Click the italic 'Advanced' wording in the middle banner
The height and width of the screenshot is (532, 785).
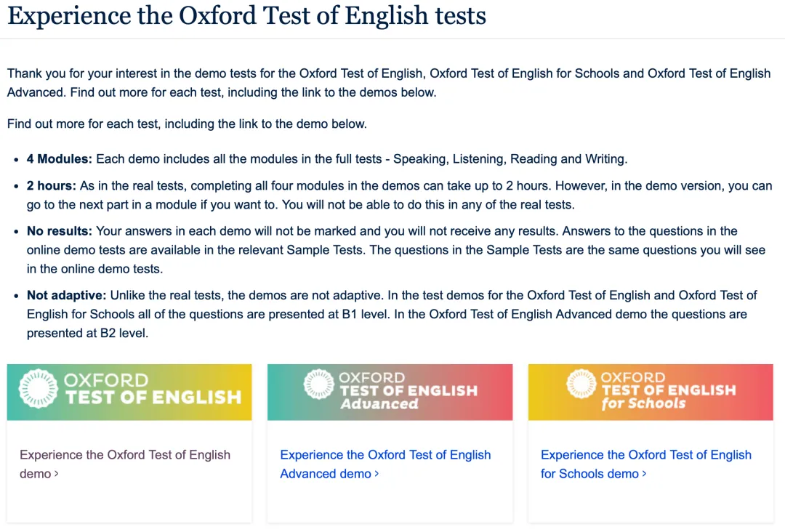tap(379, 404)
